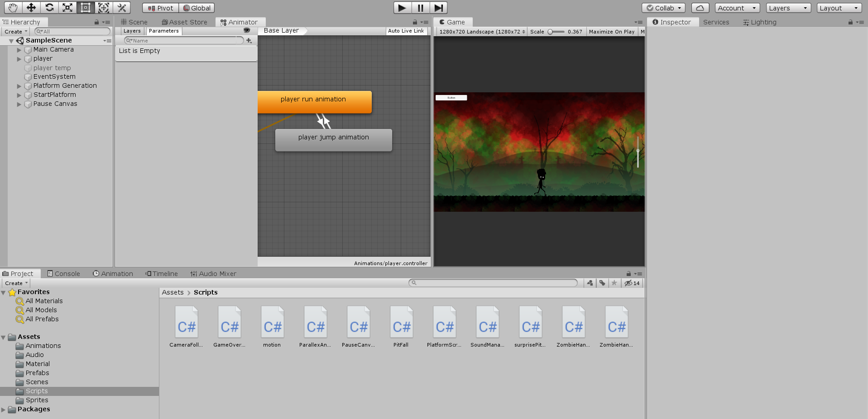Expand the Packages folder
Image resolution: width=868 pixels, height=419 pixels.
pos(4,409)
